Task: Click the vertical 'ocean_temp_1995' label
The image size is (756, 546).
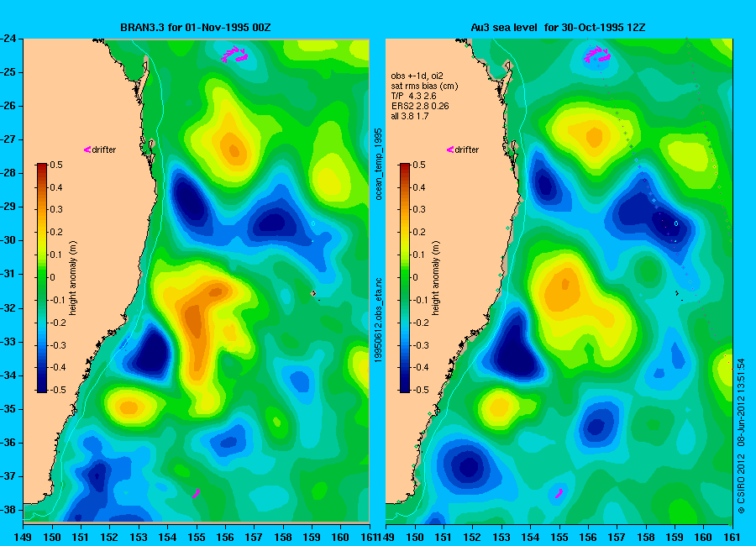Action: (379, 164)
